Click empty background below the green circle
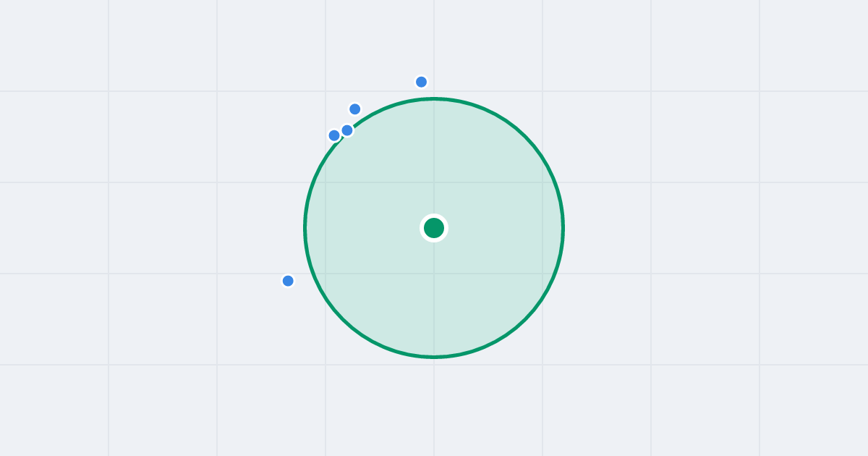 [x=434, y=405]
